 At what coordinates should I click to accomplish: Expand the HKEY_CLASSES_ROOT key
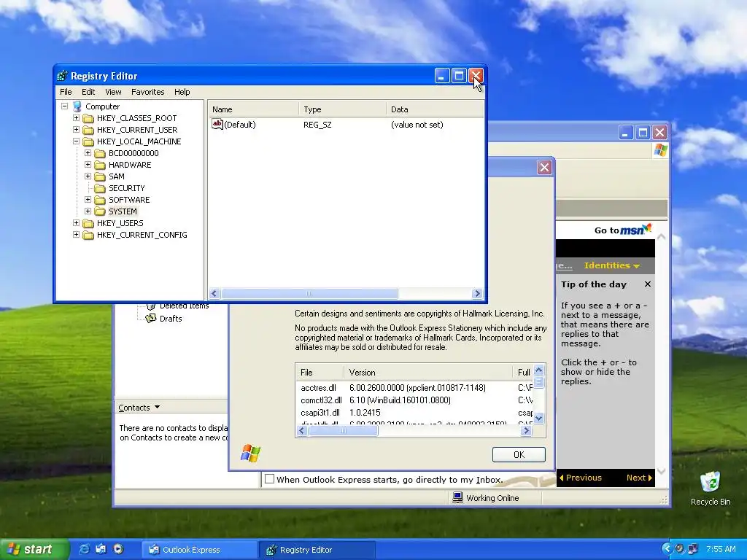click(76, 117)
